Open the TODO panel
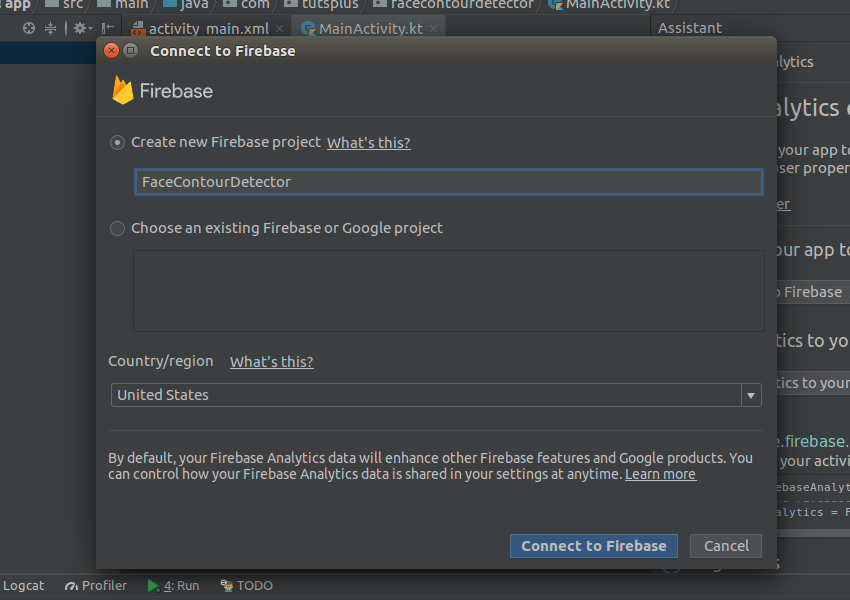The width and height of the screenshot is (850, 600). coord(246,585)
